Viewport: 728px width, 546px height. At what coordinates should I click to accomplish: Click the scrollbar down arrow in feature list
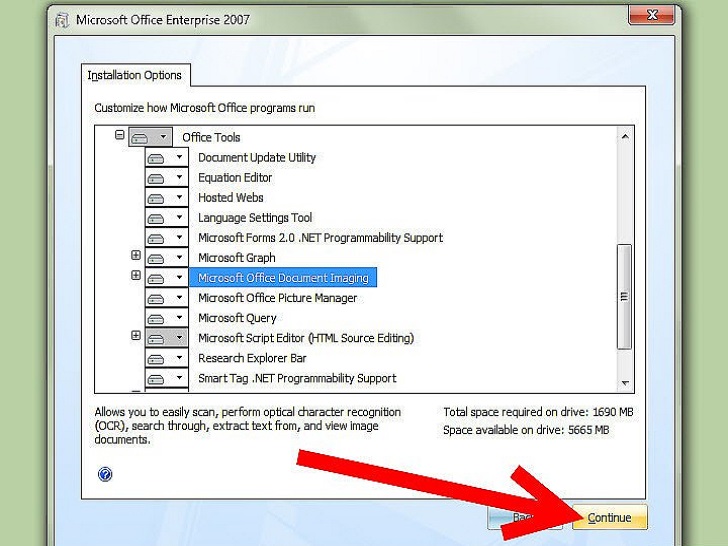click(625, 383)
